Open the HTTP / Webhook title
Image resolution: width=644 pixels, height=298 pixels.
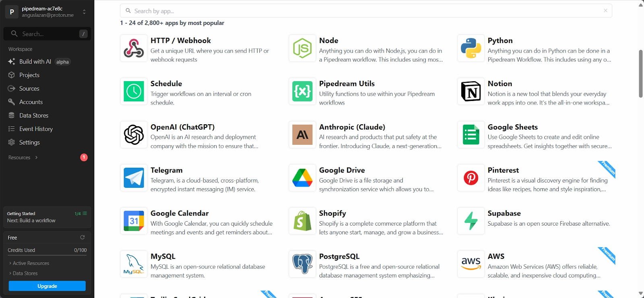pyautogui.click(x=181, y=41)
